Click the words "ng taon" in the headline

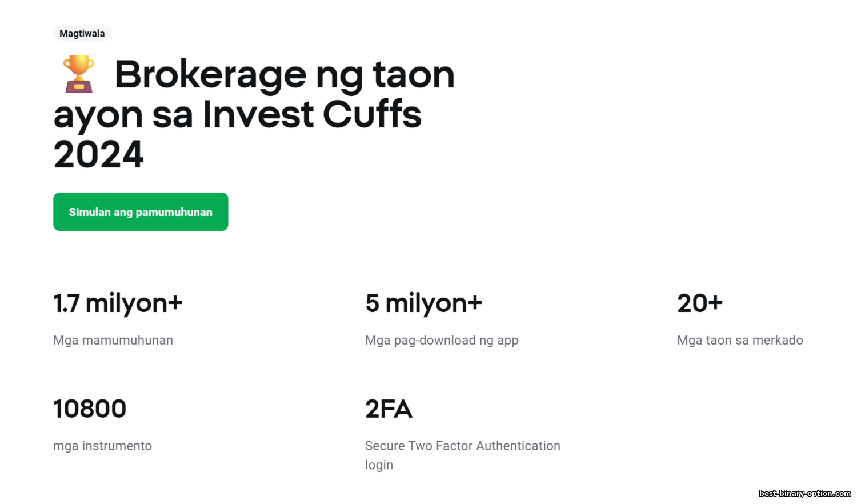click(385, 75)
